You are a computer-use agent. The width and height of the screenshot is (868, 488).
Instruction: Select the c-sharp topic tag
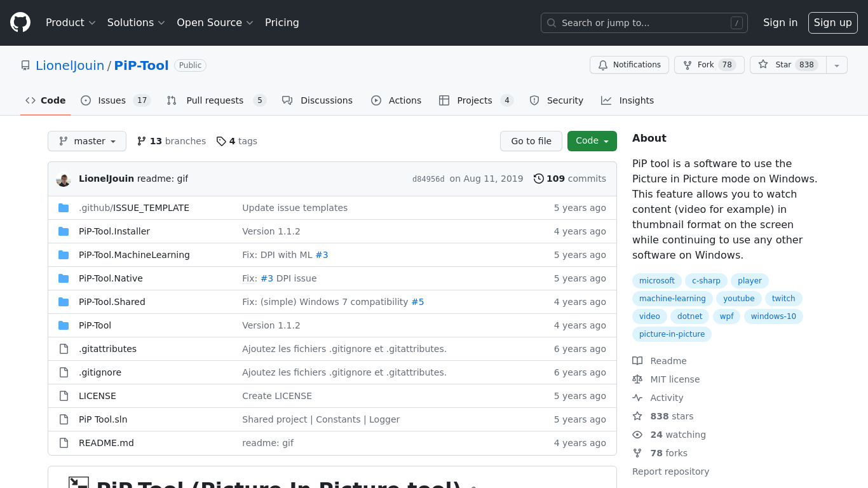[706, 281]
